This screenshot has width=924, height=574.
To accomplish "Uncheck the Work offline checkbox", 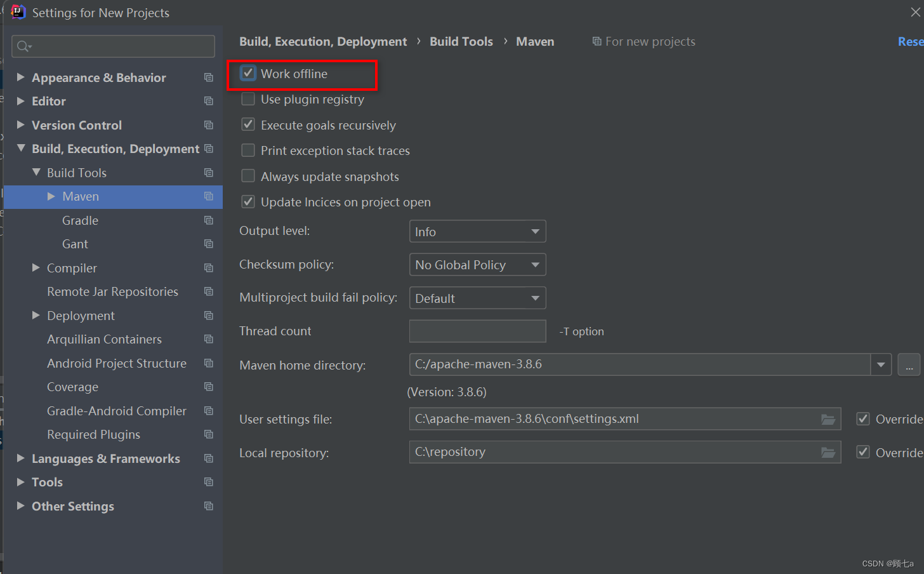I will pos(248,73).
